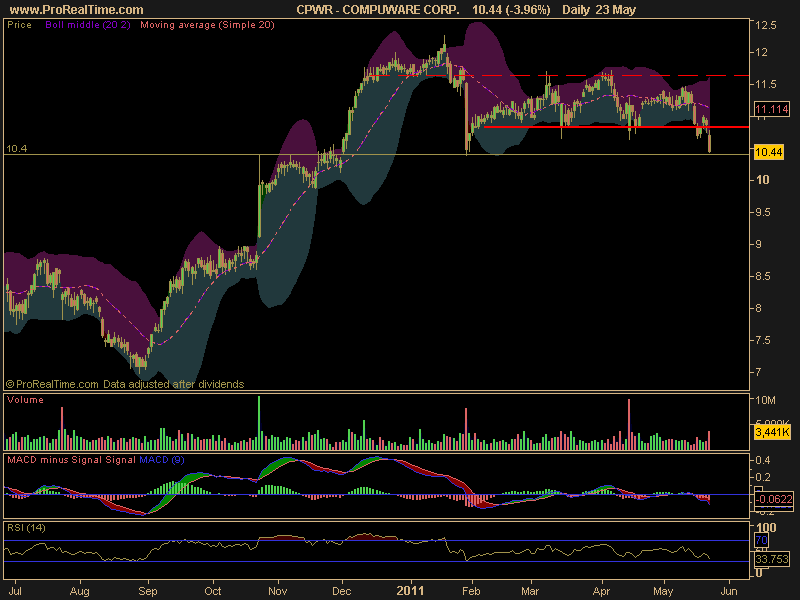Select the Boll middle (20 2) legend

pyautogui.click(x=88, y=24)
